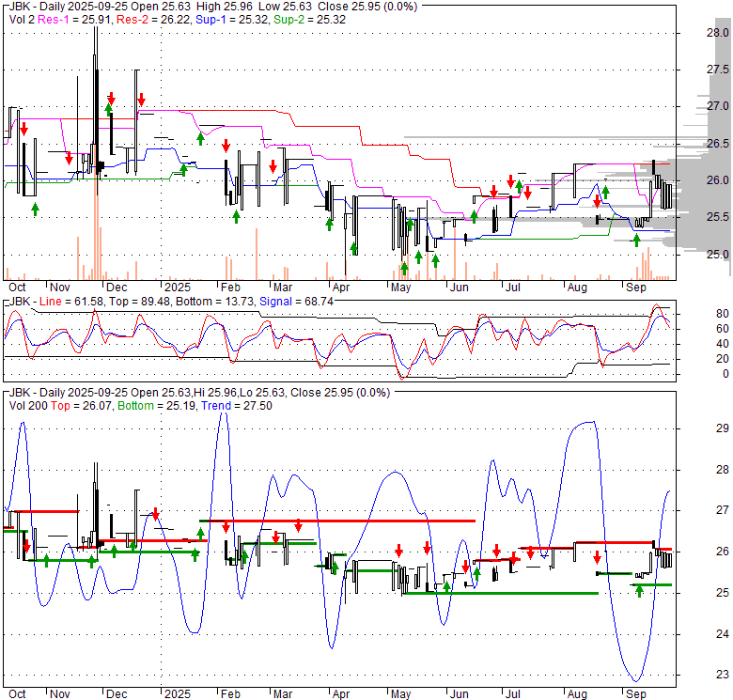Click the 'Line = 61.58' oscillator label
733x700 pixels.
[71, 302]
